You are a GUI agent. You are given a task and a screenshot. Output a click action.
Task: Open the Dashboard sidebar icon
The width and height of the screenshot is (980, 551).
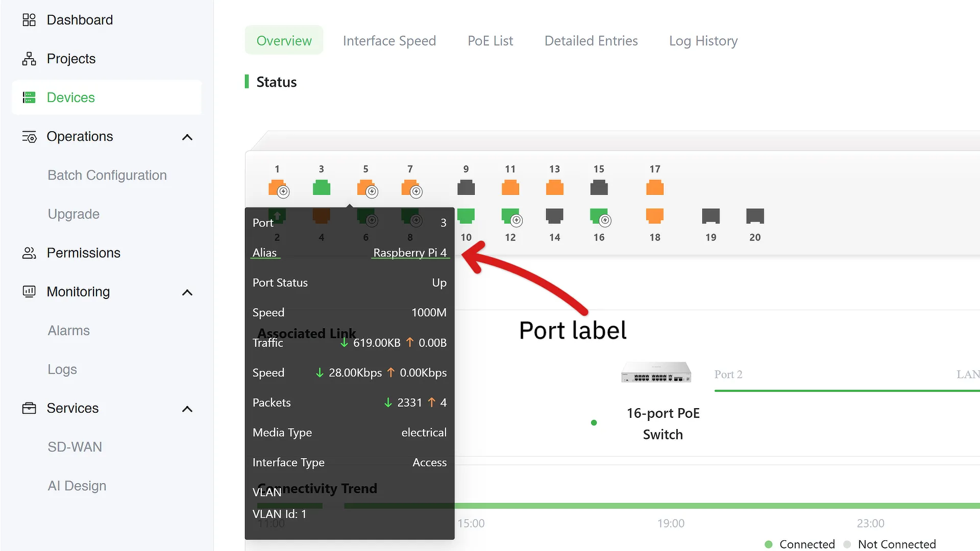click(x=29, y=20)
